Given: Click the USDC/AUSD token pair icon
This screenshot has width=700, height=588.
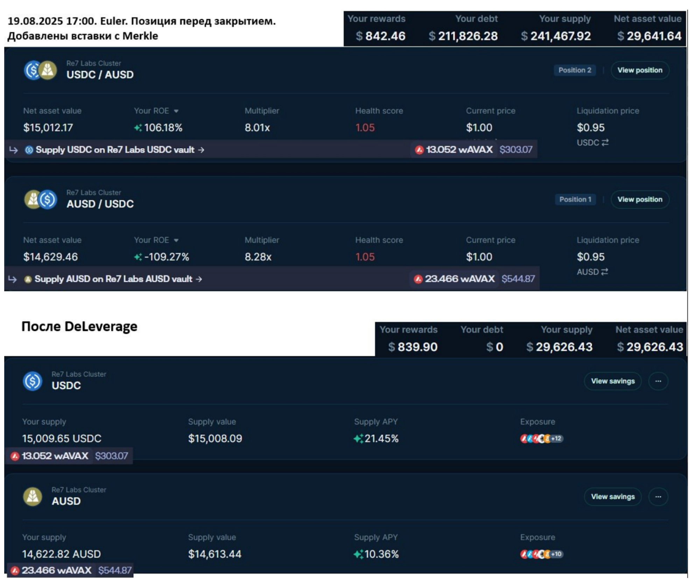Looking at the screenshot, I should pyautogui.click(x=40, y=70).
